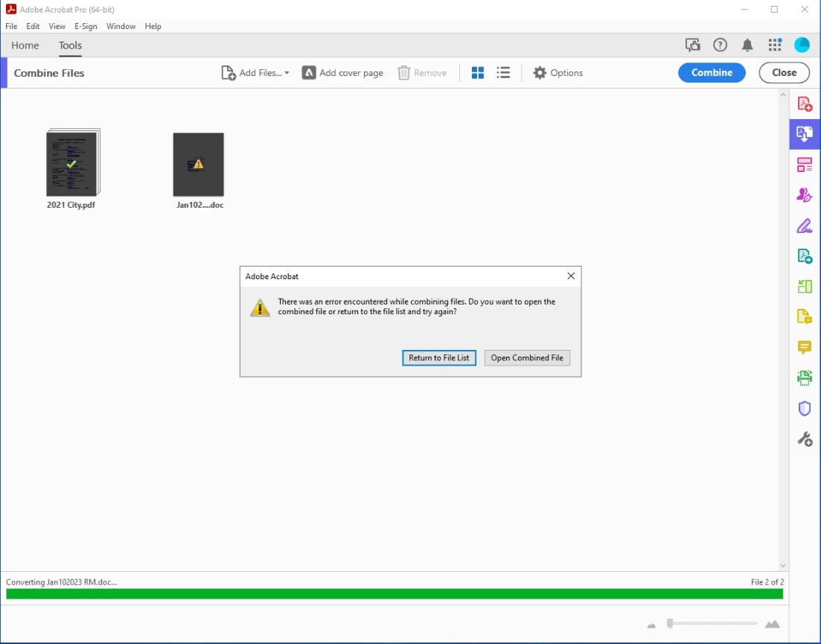Image resolution: width=821 pixels, height=644 pixels.
Task: Click 'Converting Jan102023 RM.doc...' status text
Action: [61, 581]
